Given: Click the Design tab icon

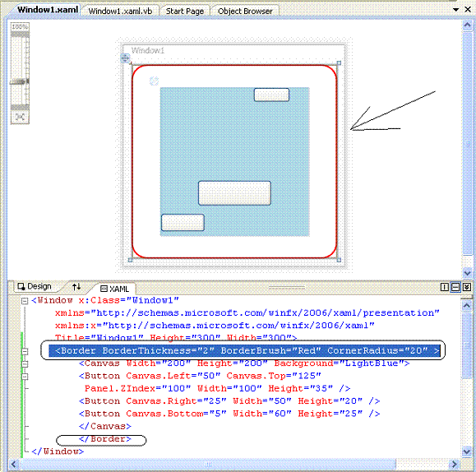Looking at the screenshot, I should (21, 286).
